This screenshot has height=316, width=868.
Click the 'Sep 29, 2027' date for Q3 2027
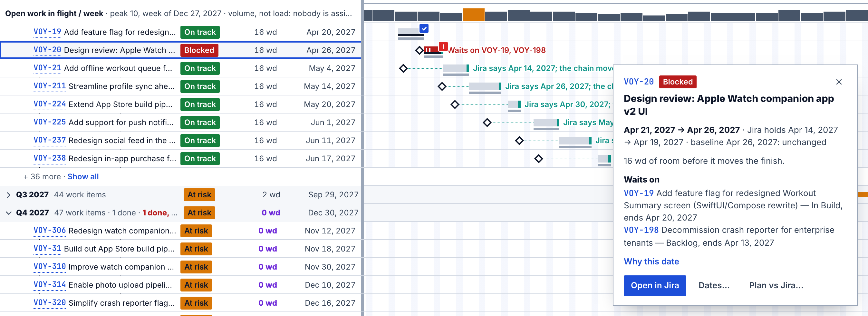coord(333,195)
